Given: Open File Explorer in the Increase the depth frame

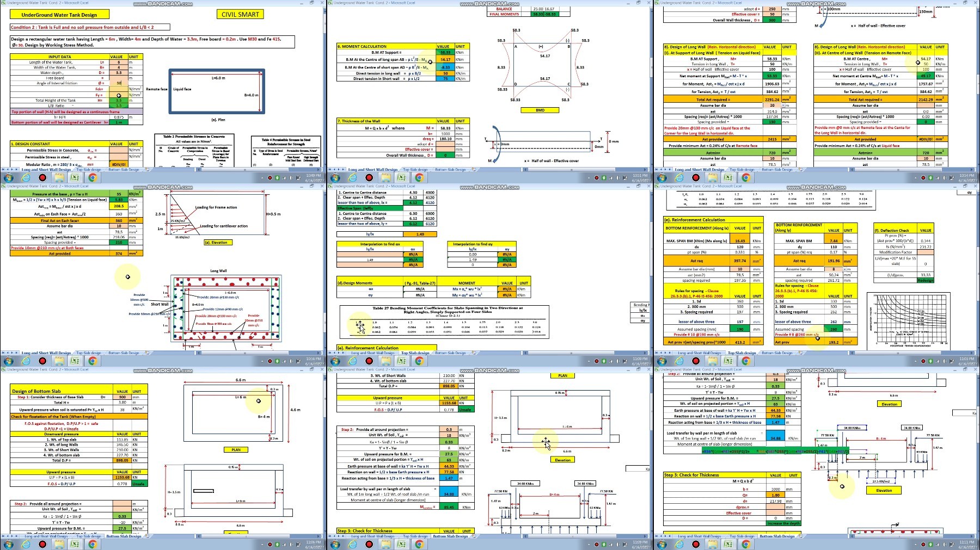Looking at the screenshot, I should point(712,544).
